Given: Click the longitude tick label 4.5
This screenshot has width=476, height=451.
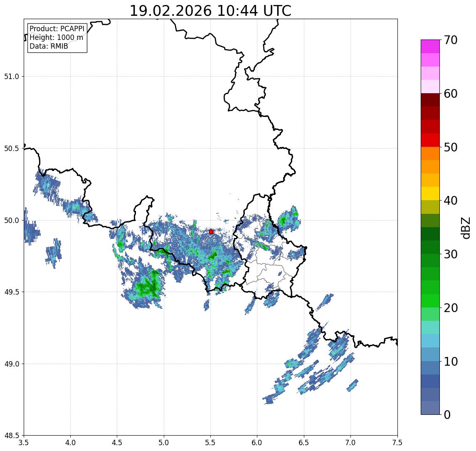Looking at the screenshot, I should coord(117,443).
